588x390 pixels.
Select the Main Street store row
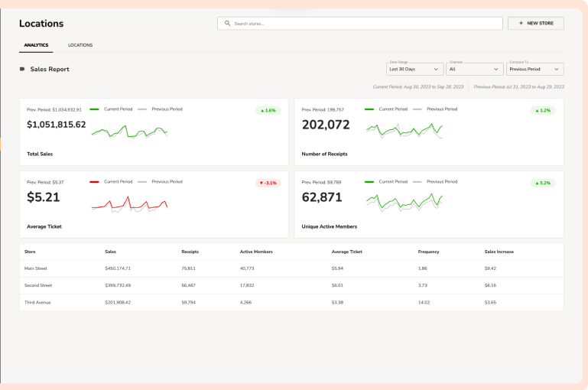[x=291, y=268]
